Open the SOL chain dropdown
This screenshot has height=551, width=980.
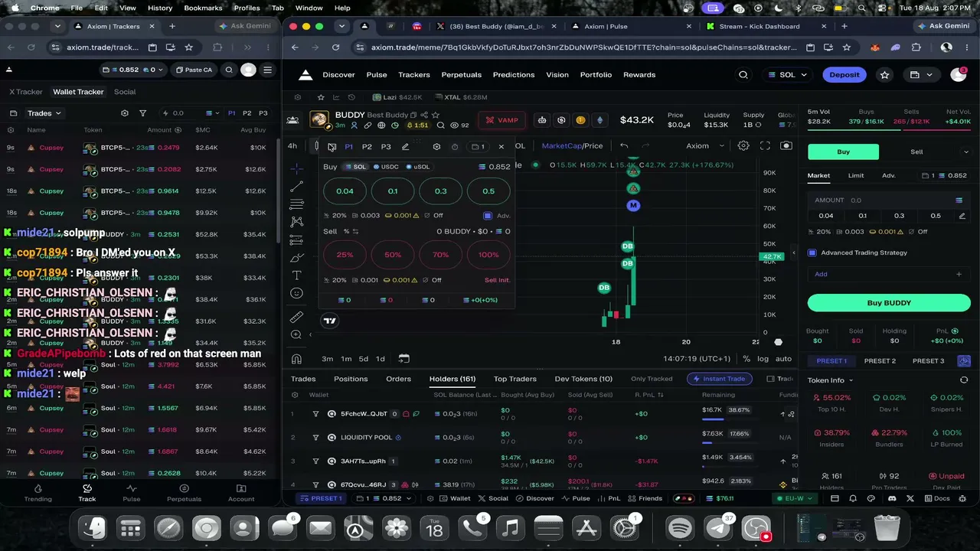click(789, 75)
